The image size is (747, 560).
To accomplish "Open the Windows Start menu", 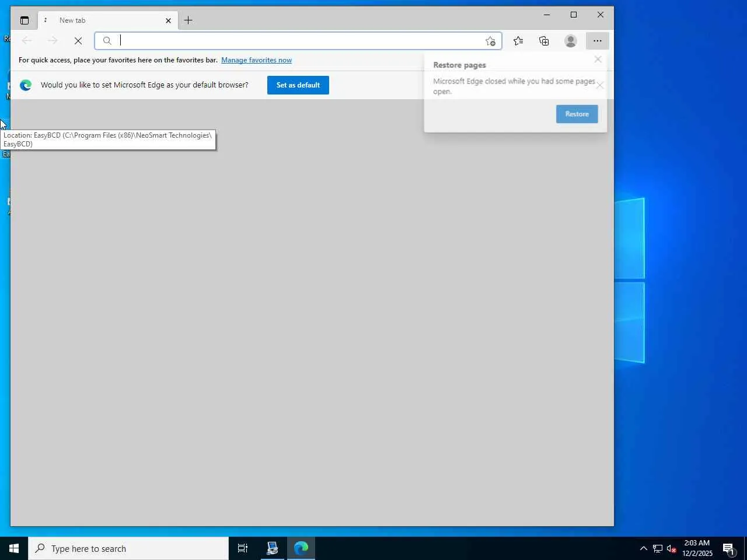I will click(x=14, y=548).
